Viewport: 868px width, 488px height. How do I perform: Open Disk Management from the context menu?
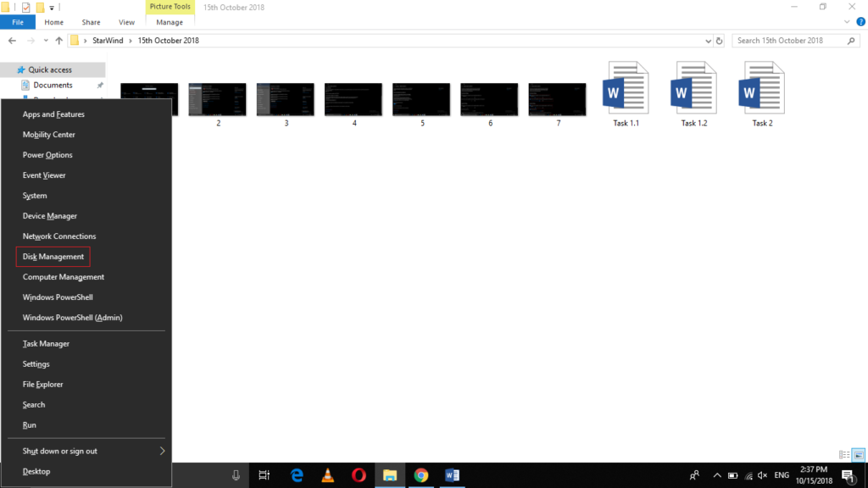pos(53,257)
